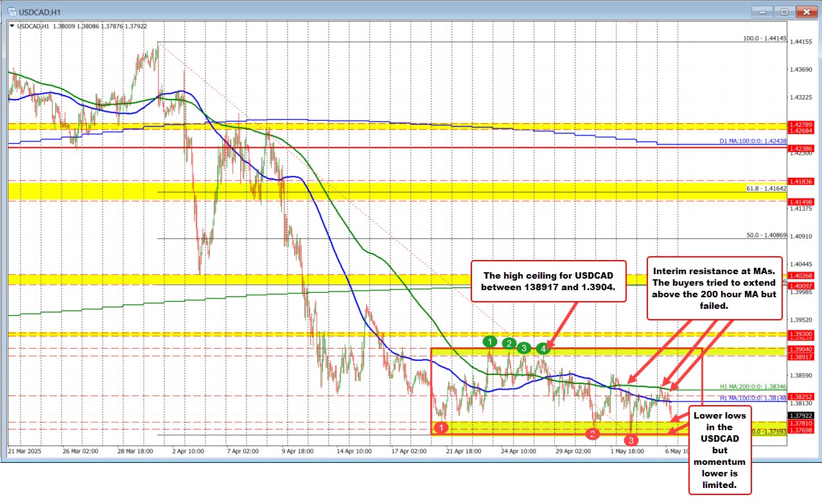Select the Fibonacci label '61.8 - 1.41642'

coord(767,189)
